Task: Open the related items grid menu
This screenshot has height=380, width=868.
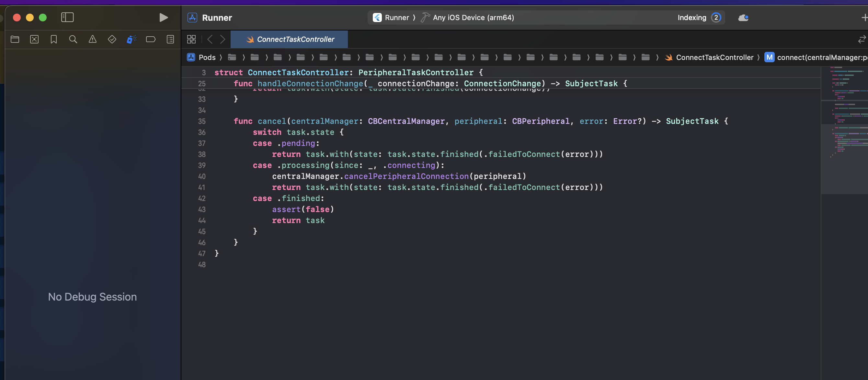Action: [191, 40]
